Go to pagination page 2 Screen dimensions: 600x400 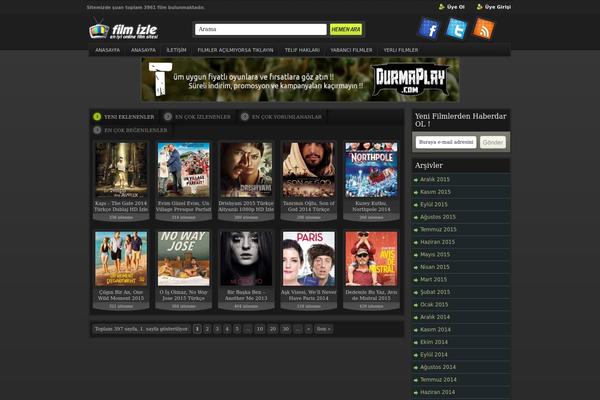point(207,329)
